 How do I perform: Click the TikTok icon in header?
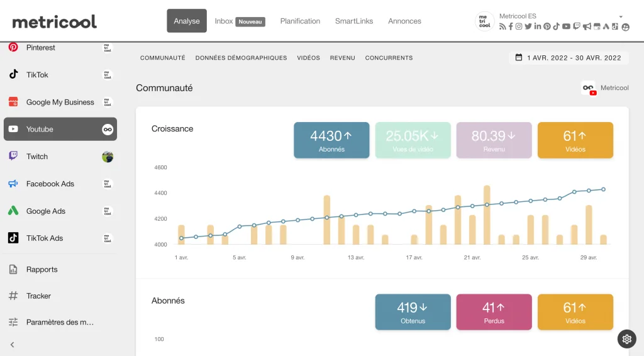pyautogui.click(x=556, y=26)
